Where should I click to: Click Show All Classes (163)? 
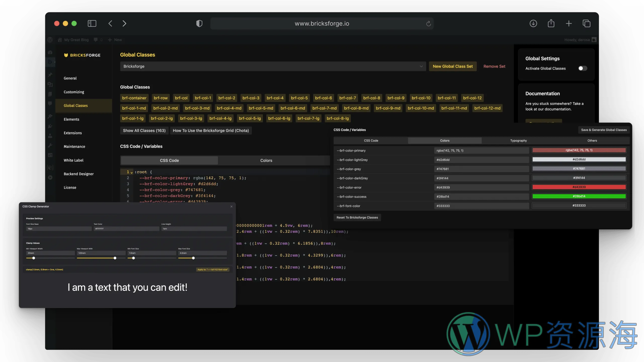pos(144,130)
